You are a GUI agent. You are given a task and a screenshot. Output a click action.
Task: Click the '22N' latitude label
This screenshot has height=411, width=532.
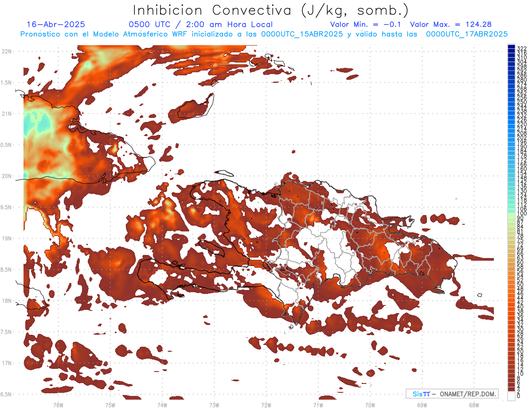(7, 51)
